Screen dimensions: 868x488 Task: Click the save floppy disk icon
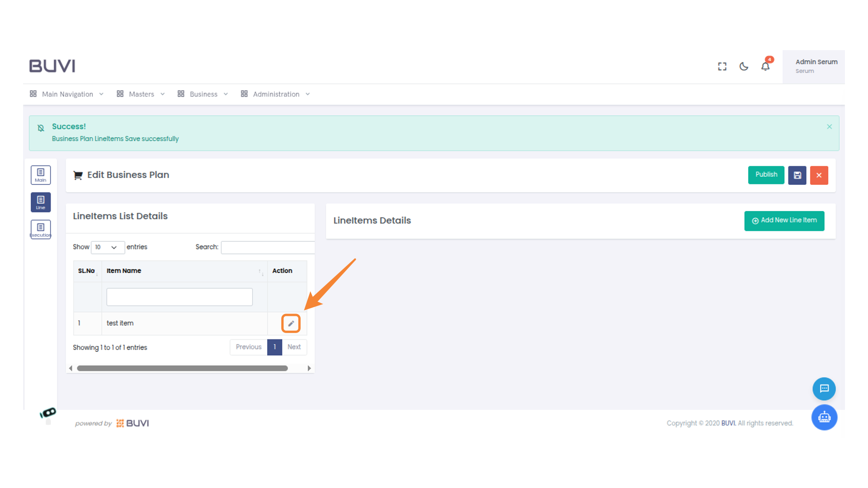tap(797, 175)
